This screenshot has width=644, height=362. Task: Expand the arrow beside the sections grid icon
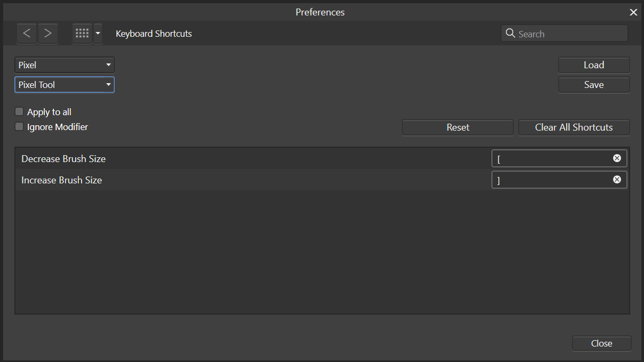97,33
